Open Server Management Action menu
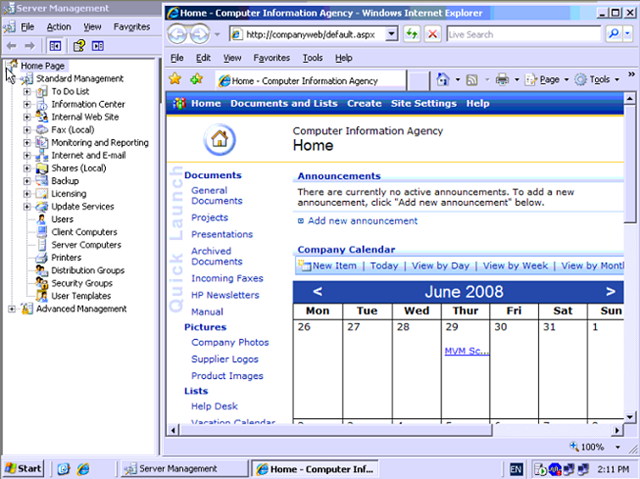Image resolution: width=640 pixels, height=479 pixels. [x=58, y=27]
